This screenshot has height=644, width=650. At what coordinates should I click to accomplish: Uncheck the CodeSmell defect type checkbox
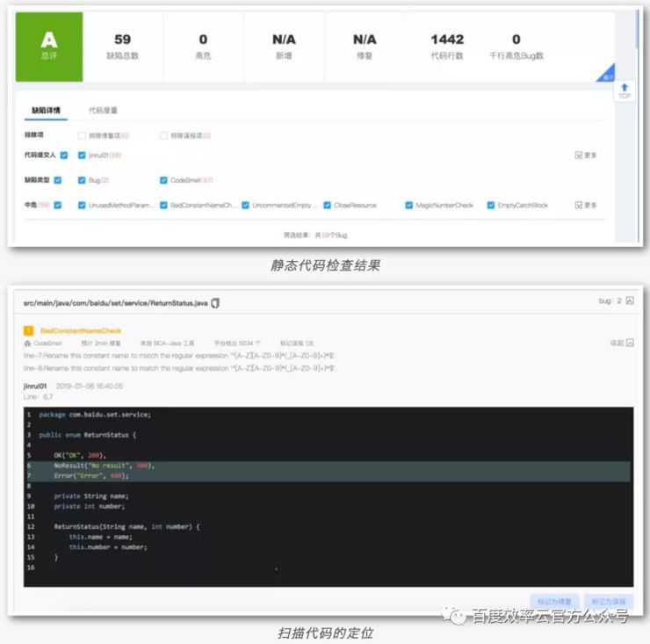[163, 180]
